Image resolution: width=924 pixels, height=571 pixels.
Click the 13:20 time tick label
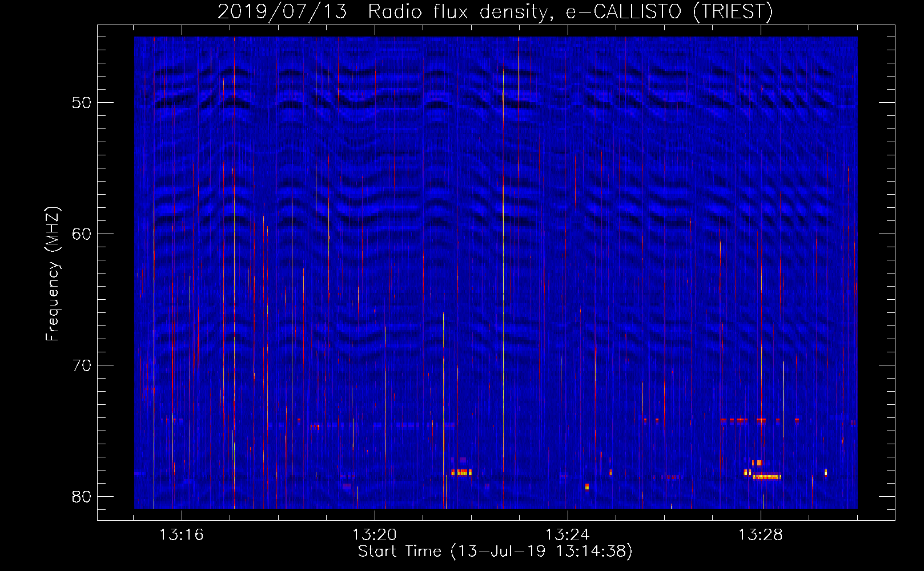point(374,535)
